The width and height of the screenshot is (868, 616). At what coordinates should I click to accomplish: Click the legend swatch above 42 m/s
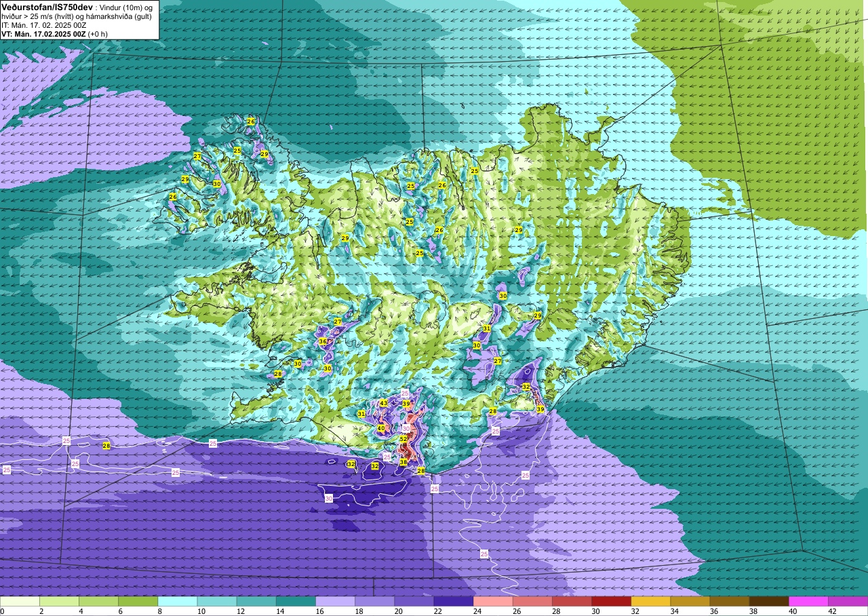[848, 601]
